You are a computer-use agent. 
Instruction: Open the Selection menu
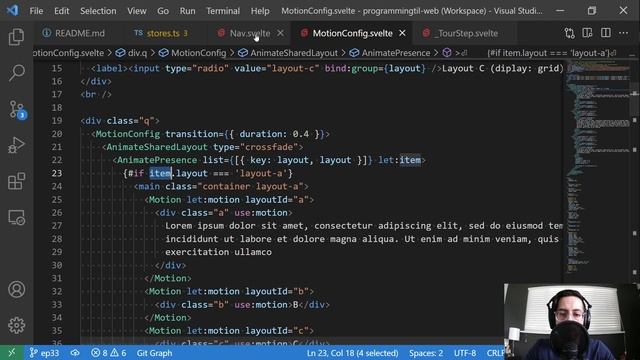[98, 11]
